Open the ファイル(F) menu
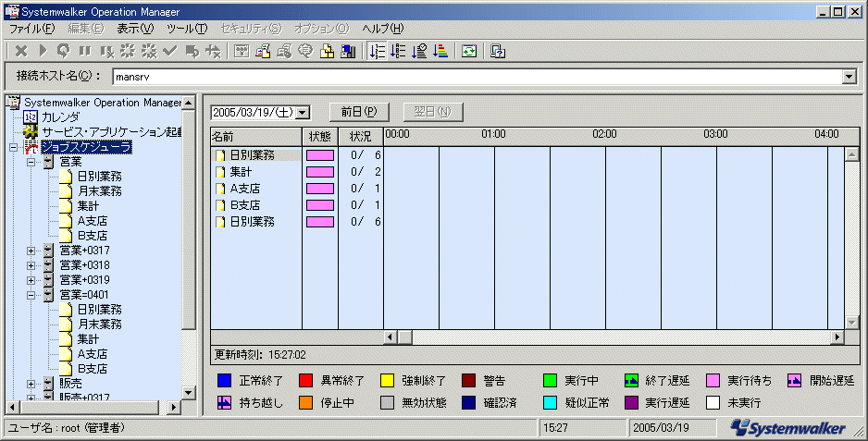This screenshot has height=441, width=868. (32, 29)
